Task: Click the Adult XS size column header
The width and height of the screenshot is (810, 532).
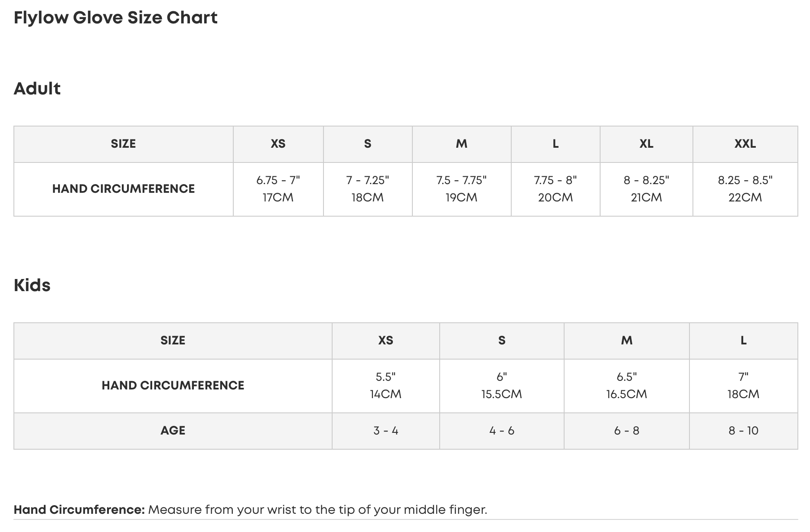Action: 278,144
